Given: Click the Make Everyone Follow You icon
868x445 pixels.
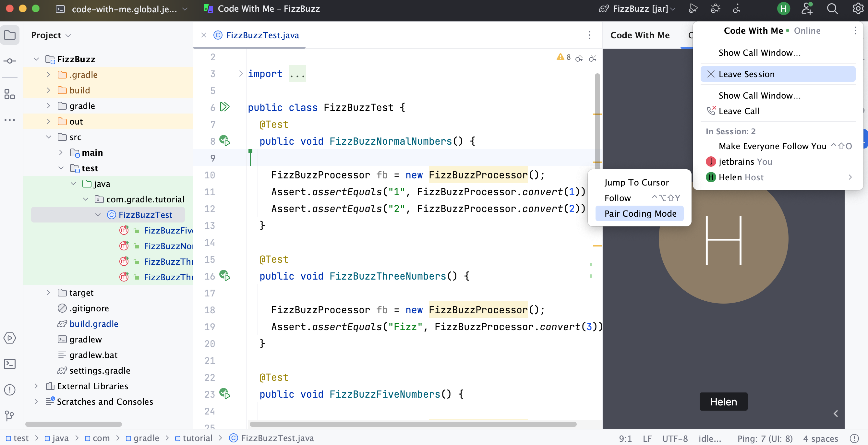Looking at the screenshot, I should click(773, 146).
